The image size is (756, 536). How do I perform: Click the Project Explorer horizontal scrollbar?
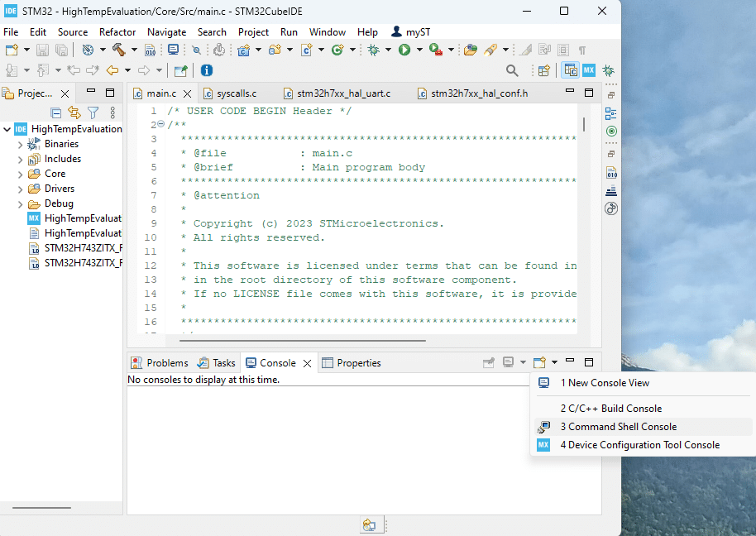(x=41, y=508)
